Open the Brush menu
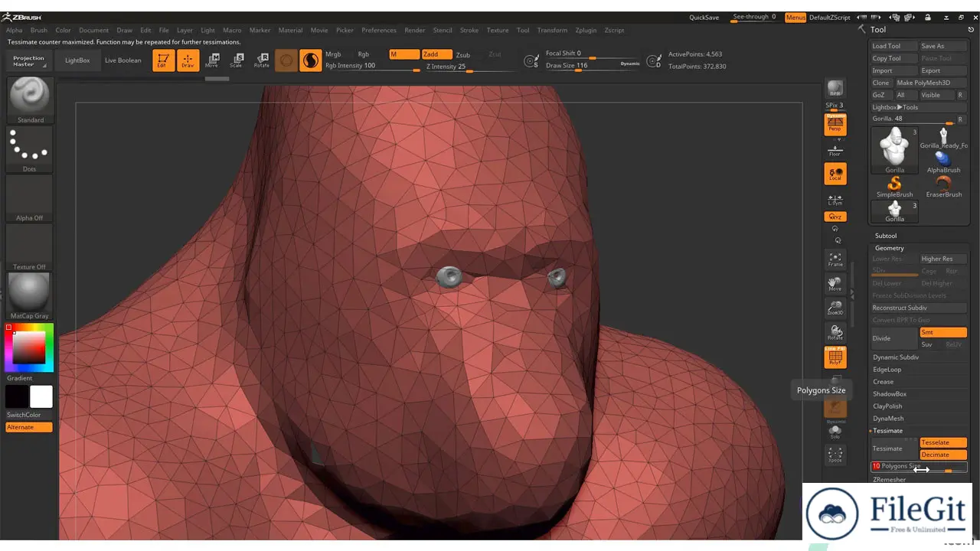The width and height of the screenshot is (980, 551). (x=38, y=30)
